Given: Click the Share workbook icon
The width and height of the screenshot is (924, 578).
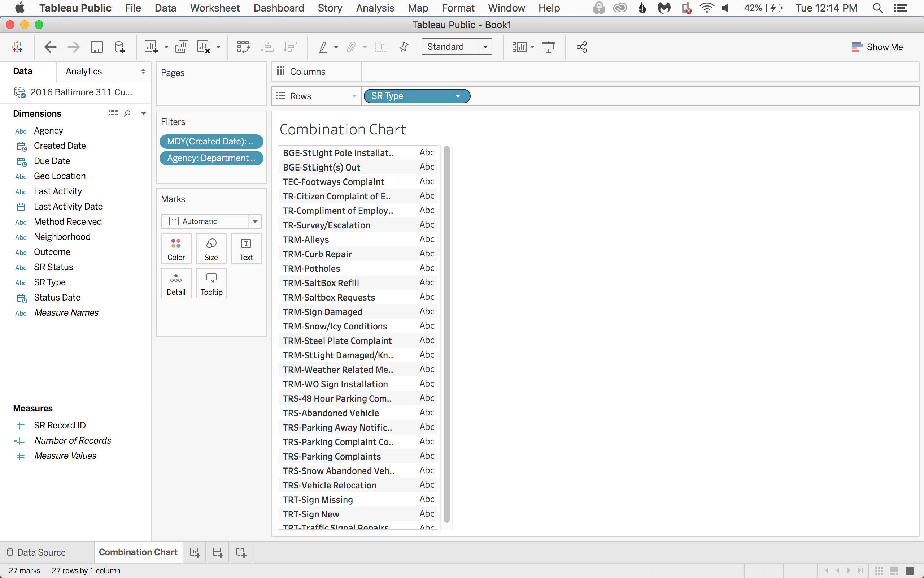Looking at the screenshot, I should (x=581, y=47).
